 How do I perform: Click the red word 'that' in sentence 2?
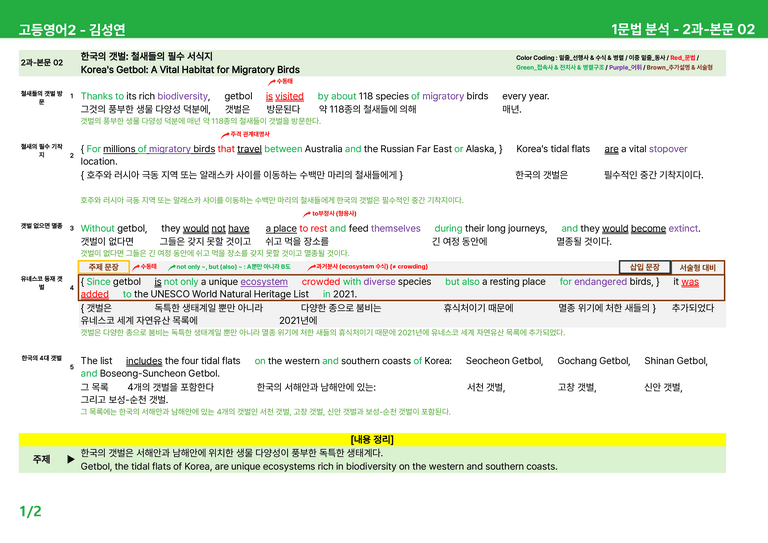pyautogui.click(x=226, y=149)
